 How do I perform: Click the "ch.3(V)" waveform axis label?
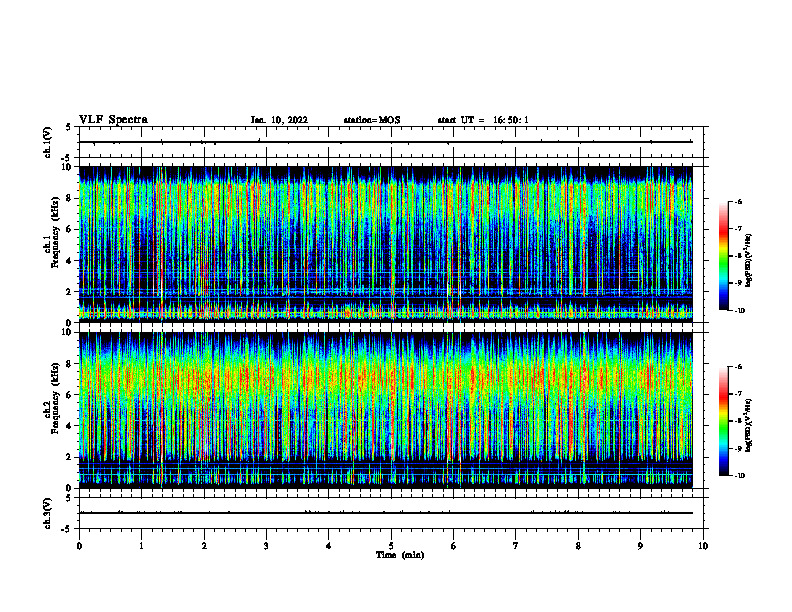coord(47,513)
